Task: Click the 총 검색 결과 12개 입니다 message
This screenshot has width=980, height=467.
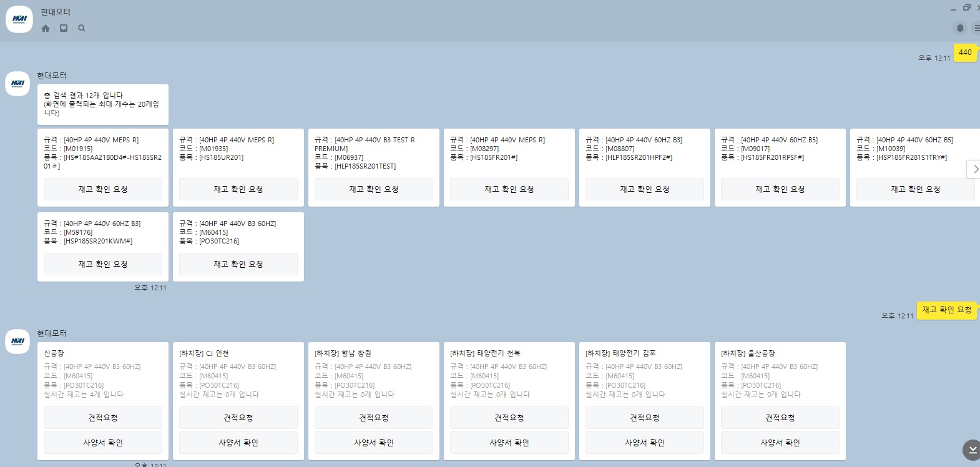Action: click(103, 104)
